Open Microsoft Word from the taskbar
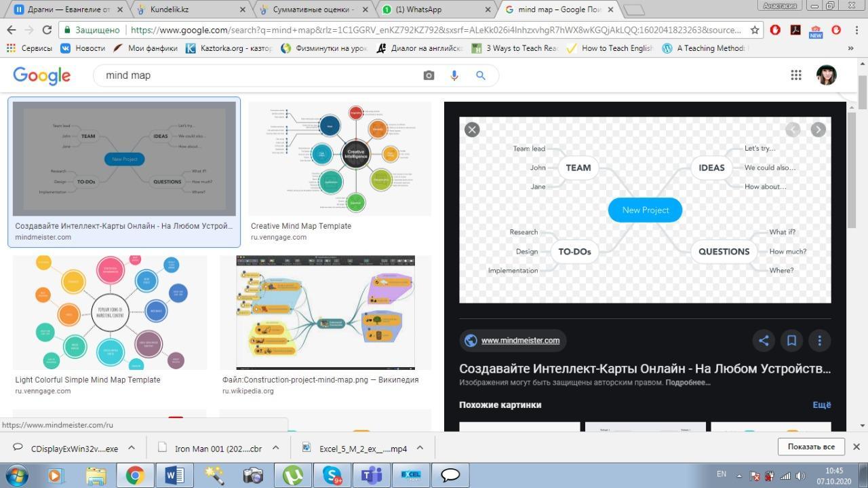868x488 pixels. [x=174, y=475]
